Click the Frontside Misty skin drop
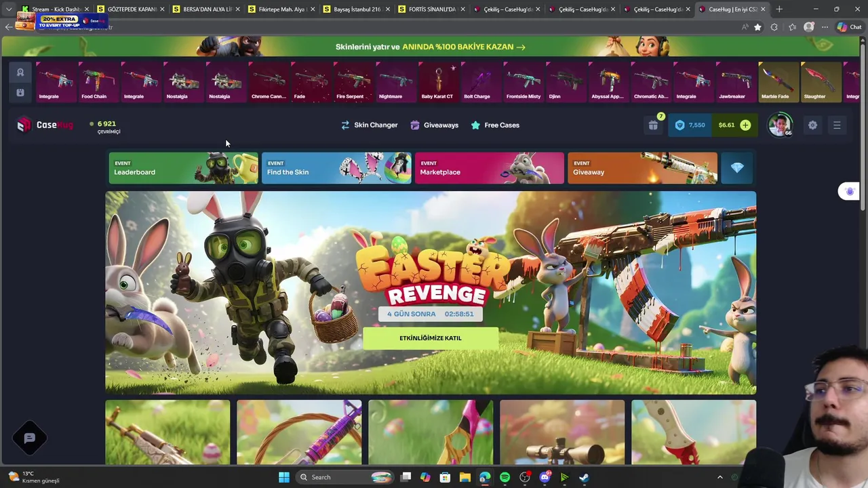868x488 pixels. 523,81
